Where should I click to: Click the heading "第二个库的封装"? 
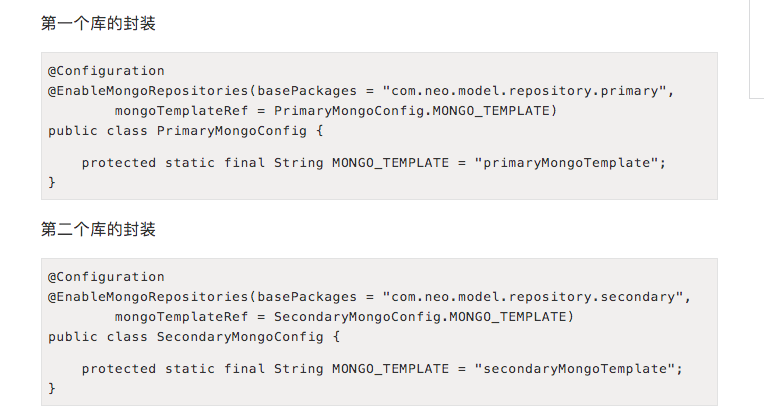click(x=98, y=230)
